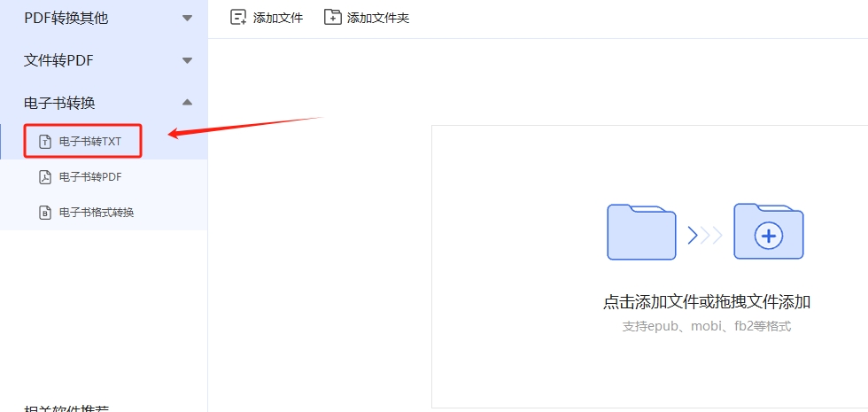
Task: Click the 支持epub、mobi、fb2等格式 hint text
Action: click(x=707, y=326)
